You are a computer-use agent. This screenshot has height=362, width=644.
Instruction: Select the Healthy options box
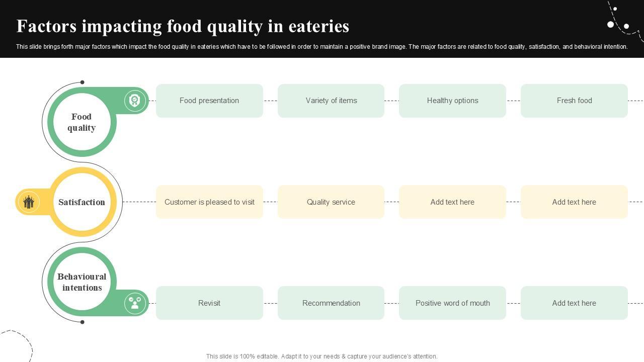pos(452,101)
